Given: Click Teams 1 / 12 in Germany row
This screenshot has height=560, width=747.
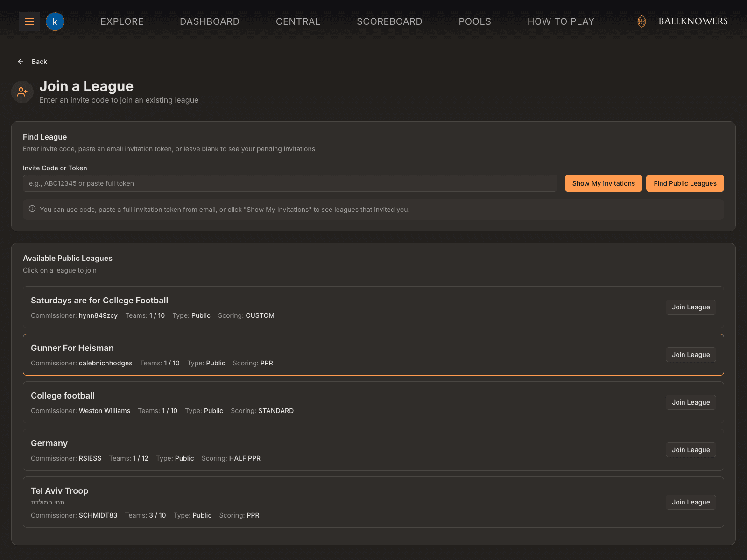Looking at the screenshot, I should pyautogui.click(x=128, y=458).
